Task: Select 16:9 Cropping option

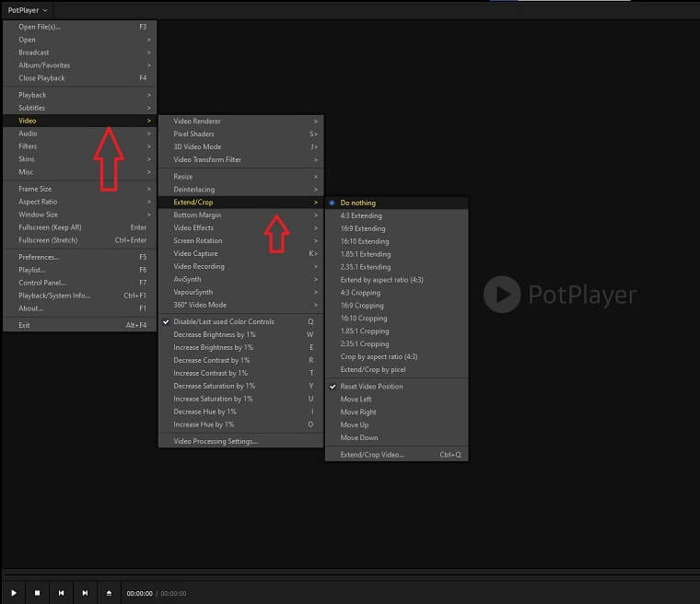Action: (x=396, y=306)
